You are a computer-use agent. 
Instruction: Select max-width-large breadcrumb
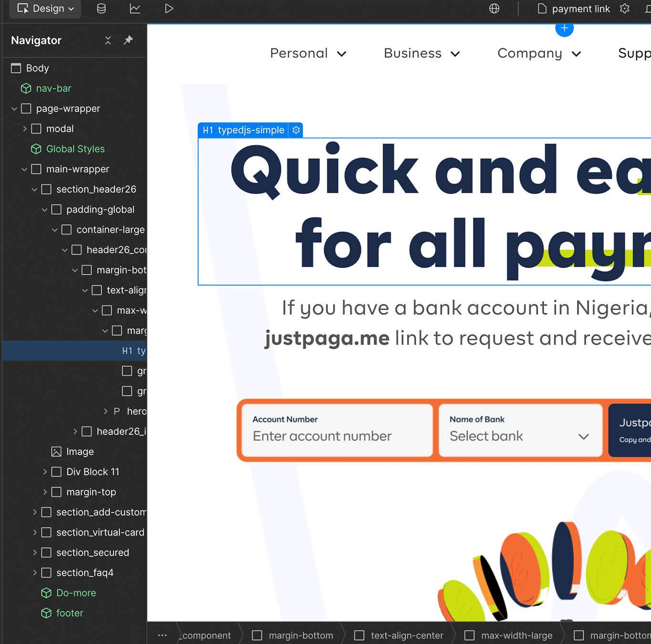(x=509, y=635)
